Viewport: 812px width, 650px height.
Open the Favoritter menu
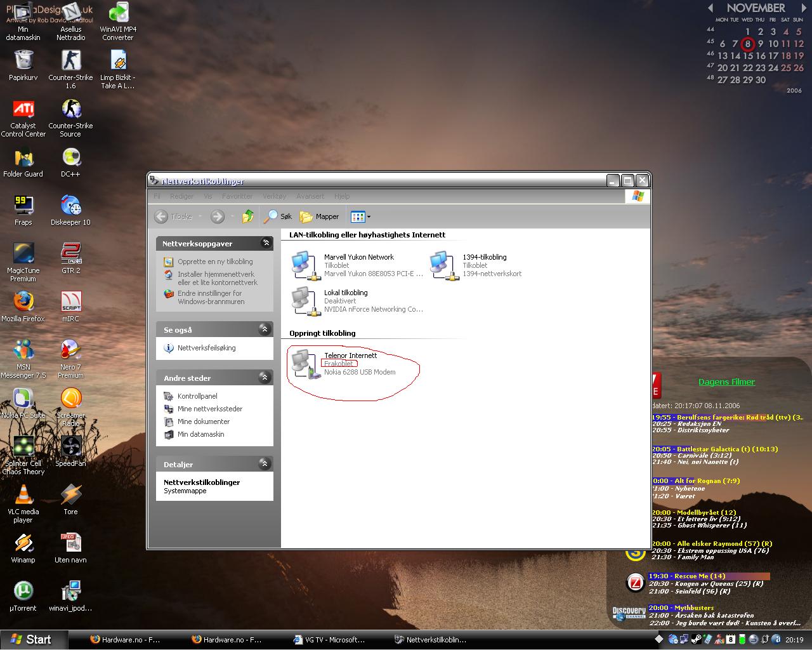pos(237,197)
